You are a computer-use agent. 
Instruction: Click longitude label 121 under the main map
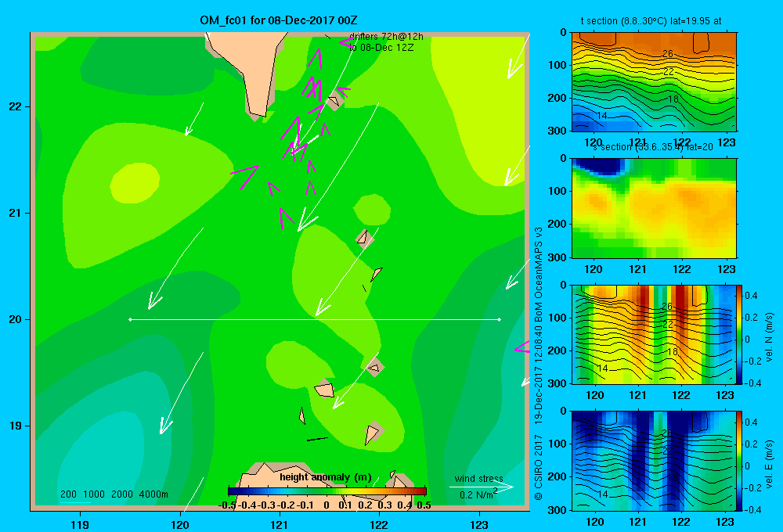(x=280, y=524)
